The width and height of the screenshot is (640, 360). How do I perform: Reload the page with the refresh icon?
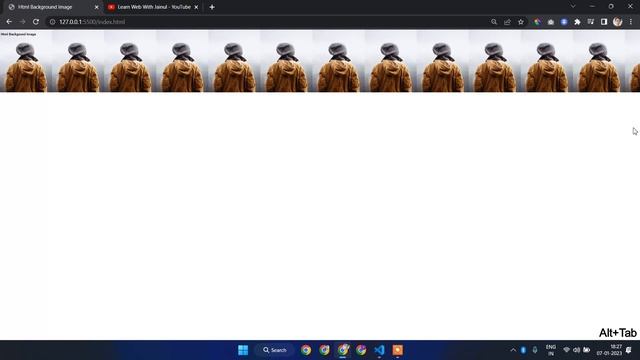pos(36,22)
